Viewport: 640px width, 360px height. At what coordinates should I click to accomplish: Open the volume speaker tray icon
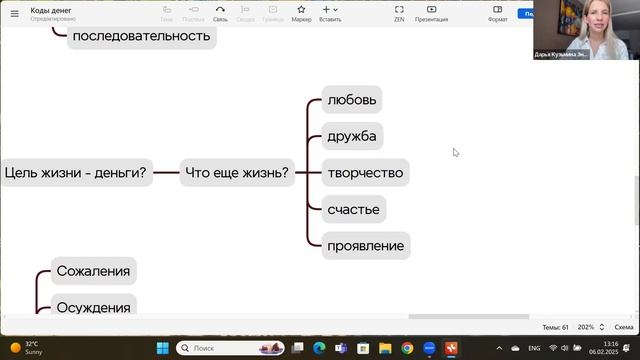click(564, 348)
